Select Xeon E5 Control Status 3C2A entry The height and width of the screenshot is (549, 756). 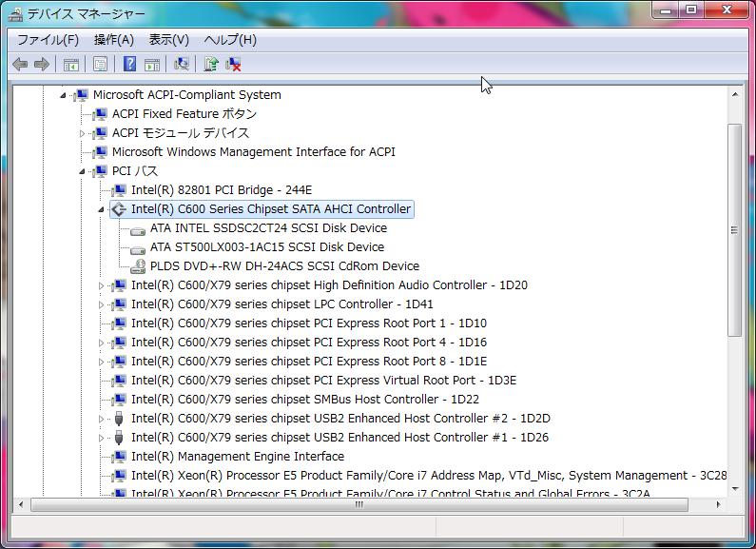pyautogui.click(x=391, y=493)
